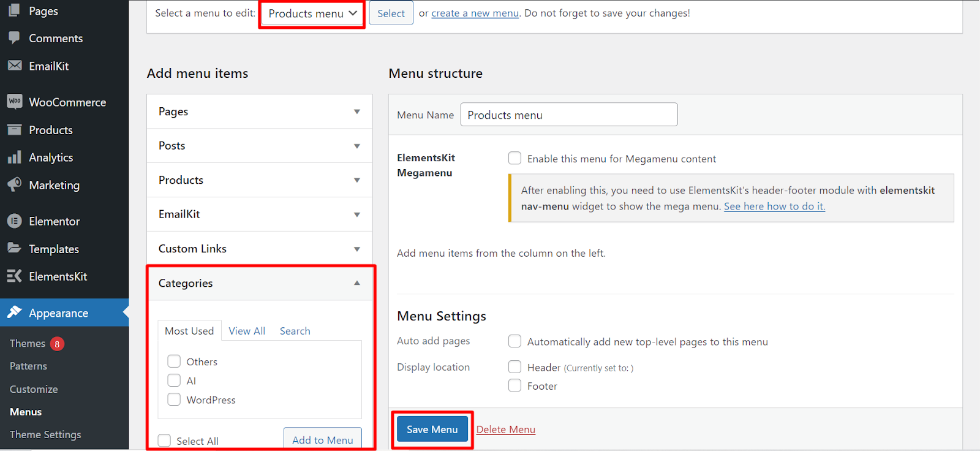
Task: Click the Select button
Action: click(x=391, y=13)
